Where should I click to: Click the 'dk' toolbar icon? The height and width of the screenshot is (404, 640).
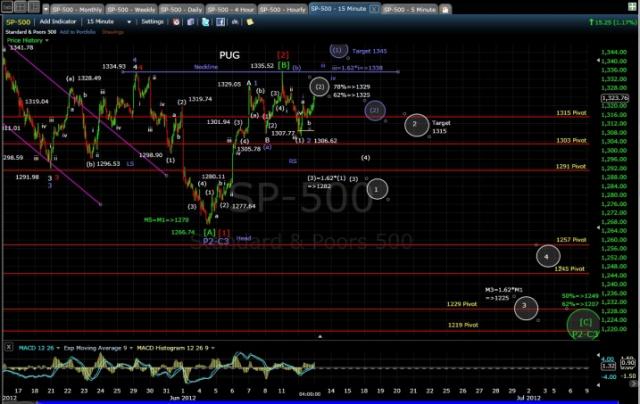coord(235,22)
